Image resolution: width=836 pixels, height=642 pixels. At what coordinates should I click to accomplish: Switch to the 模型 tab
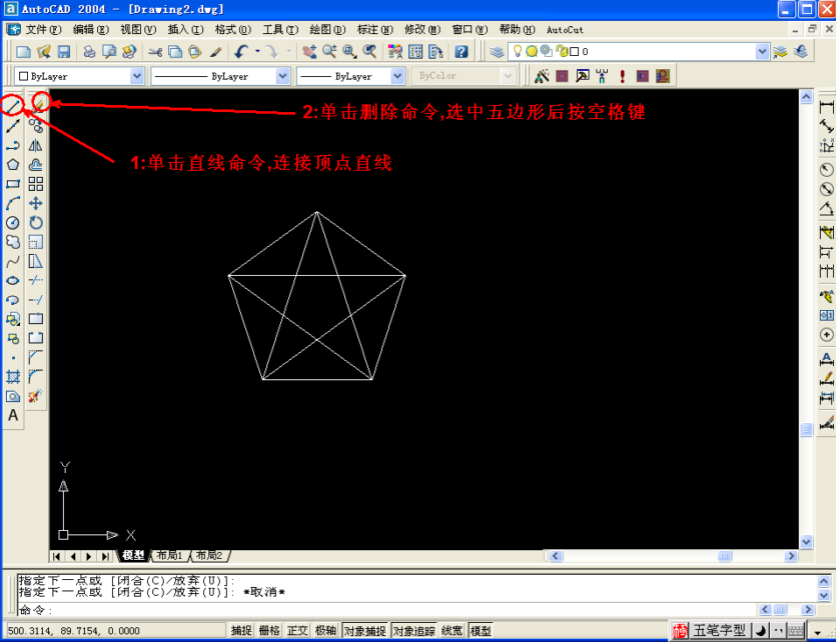133,556
